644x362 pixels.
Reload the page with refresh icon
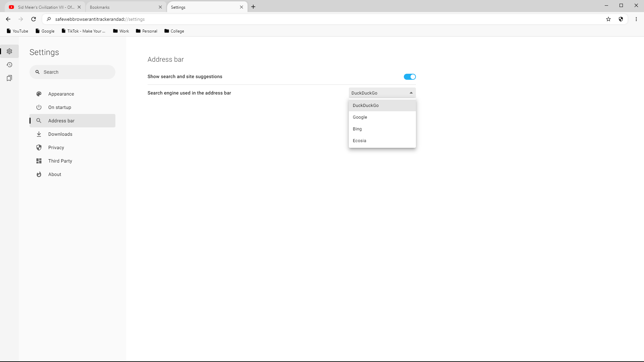(x=34, y=19)
